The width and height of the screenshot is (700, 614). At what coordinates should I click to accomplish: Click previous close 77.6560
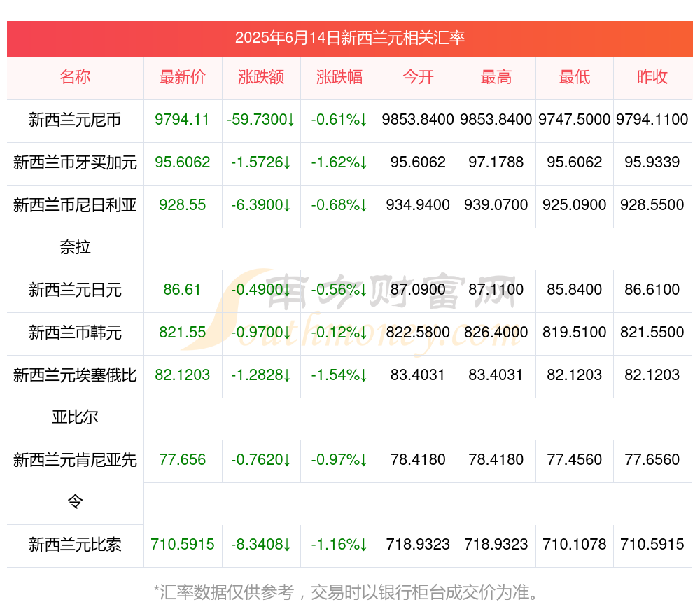pyautogui.click(x=652, y=459)
